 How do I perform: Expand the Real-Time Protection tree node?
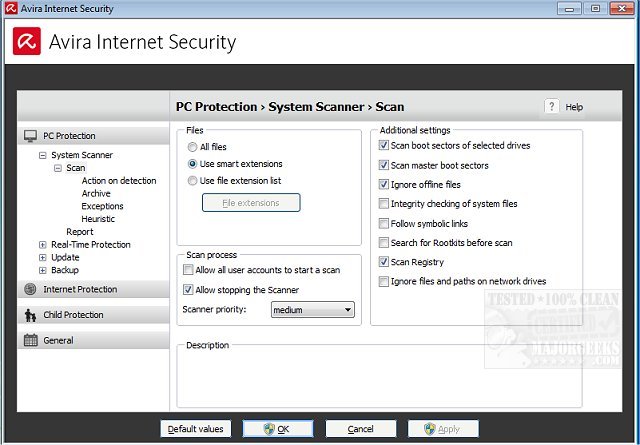(42, 245)
